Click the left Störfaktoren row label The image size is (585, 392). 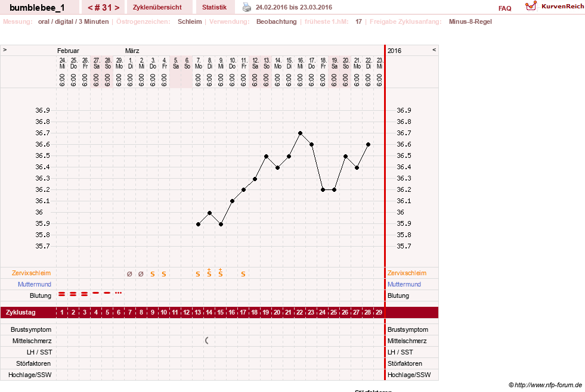click(33, 363)
